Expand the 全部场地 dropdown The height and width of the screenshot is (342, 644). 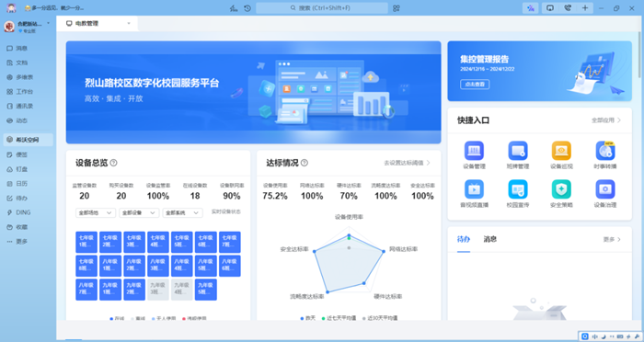click(x=95, y=212)
